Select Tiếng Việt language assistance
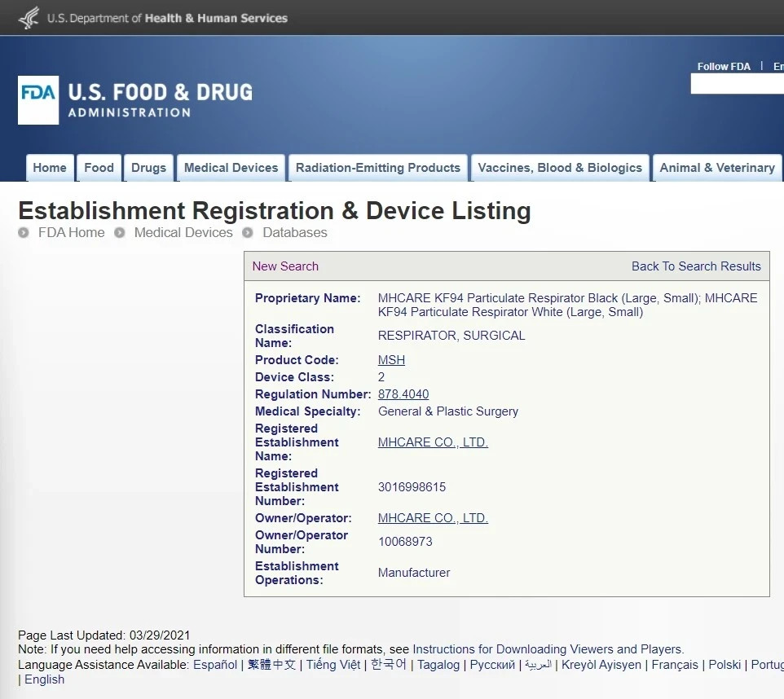 point(333,665)
